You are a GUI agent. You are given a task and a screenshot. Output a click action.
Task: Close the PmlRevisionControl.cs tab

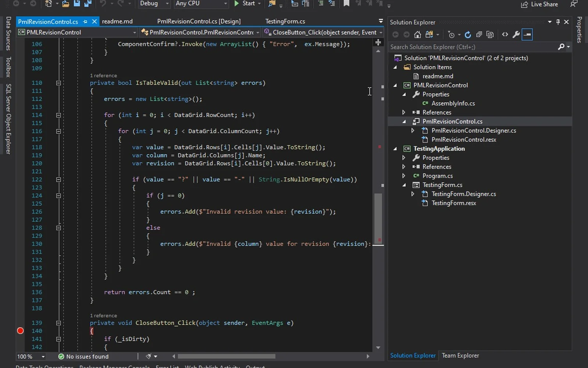click(94, 21)
